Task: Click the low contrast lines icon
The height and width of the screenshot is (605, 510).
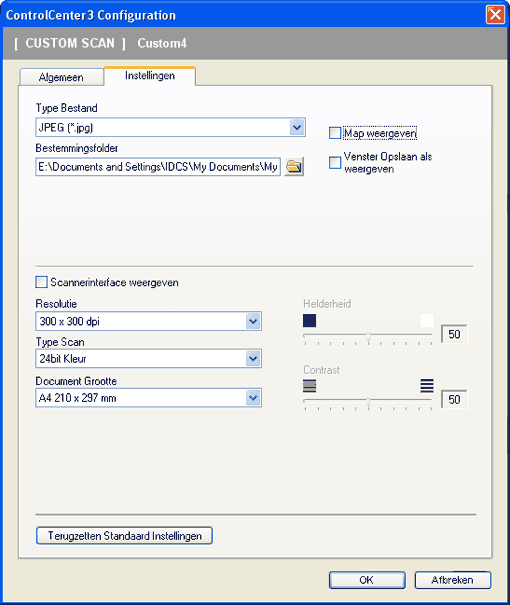Action: click(309, 386)
